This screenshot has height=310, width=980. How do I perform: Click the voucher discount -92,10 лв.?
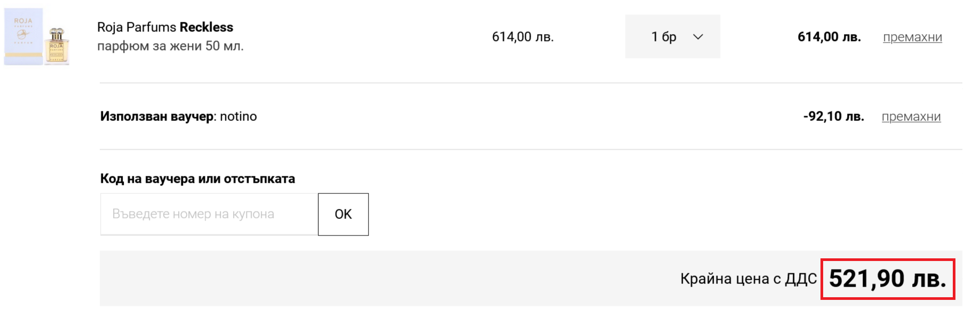(x=833, y=116)
